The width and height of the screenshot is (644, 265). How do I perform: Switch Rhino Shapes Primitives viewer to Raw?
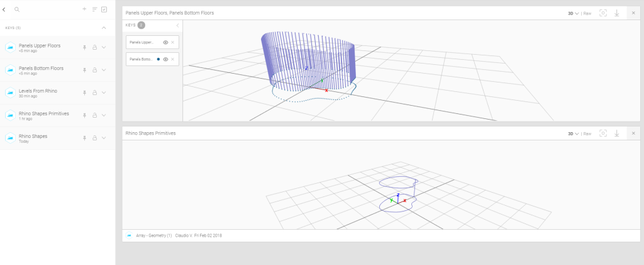[x=587, y=133]
